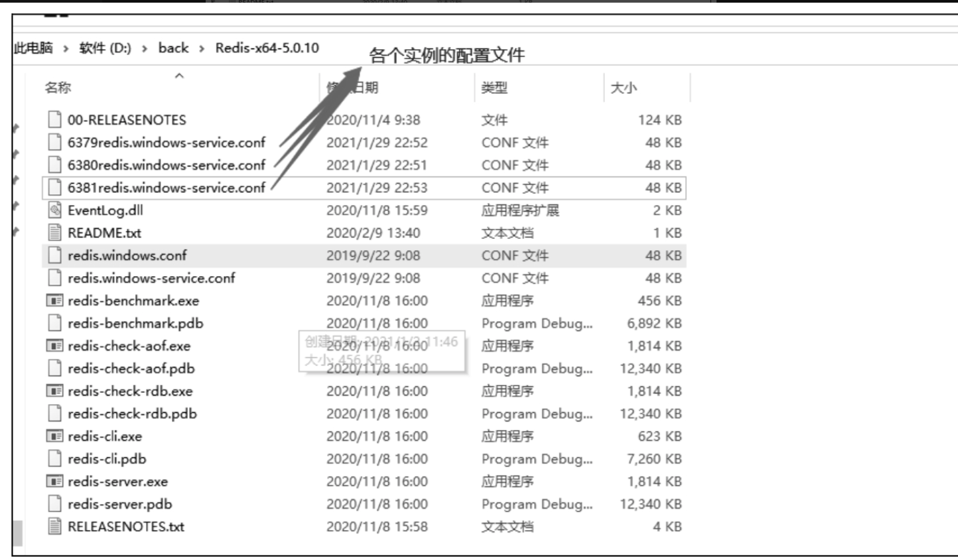Select file name 6380redis.windows-service.conf

point(166,165)
